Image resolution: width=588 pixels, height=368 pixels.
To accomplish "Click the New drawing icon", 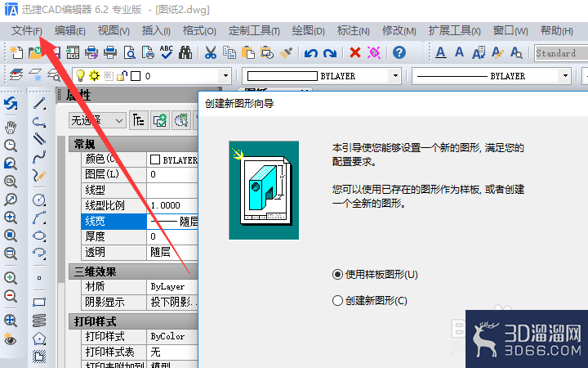I will click(16, 52).
